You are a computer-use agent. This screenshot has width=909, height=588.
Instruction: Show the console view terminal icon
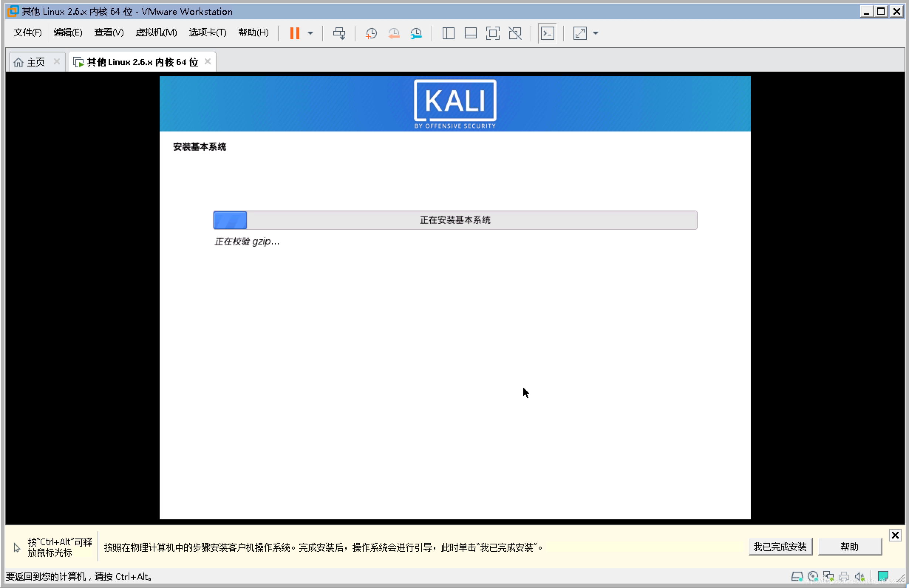(x=547, y=33)
